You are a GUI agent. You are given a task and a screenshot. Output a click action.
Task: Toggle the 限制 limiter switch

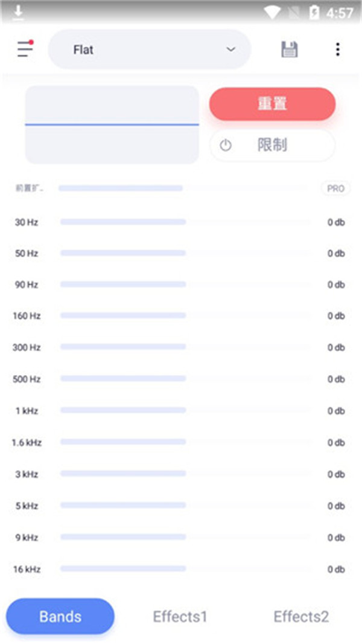(x=272, y=145)
